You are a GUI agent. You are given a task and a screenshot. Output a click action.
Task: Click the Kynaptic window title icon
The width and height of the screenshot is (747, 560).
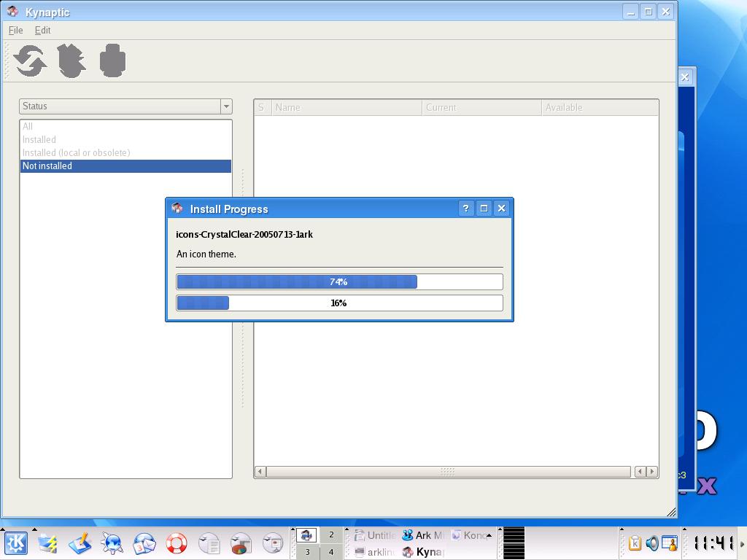tap(13, 11)
